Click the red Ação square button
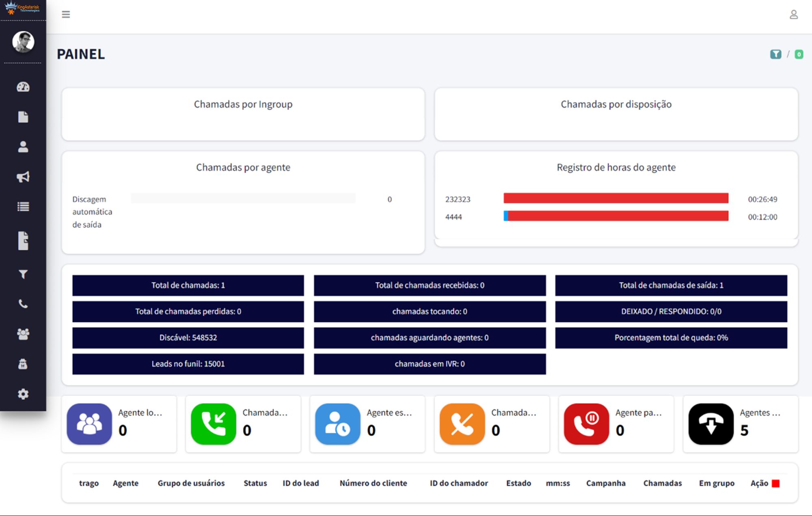The image size is (812, 516). pos(775,483)
